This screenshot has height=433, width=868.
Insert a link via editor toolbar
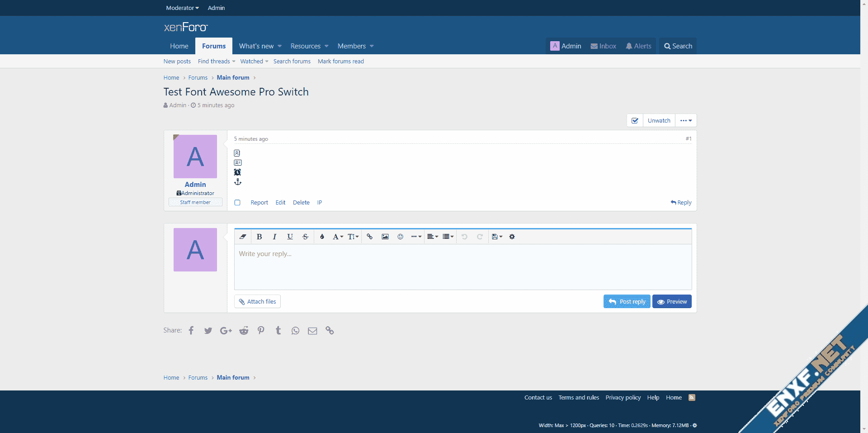370,237
